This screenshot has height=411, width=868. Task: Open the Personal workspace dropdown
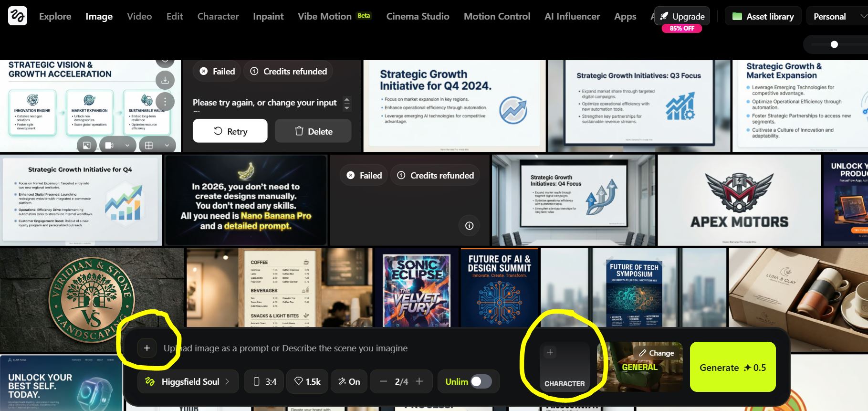[837, 16]
